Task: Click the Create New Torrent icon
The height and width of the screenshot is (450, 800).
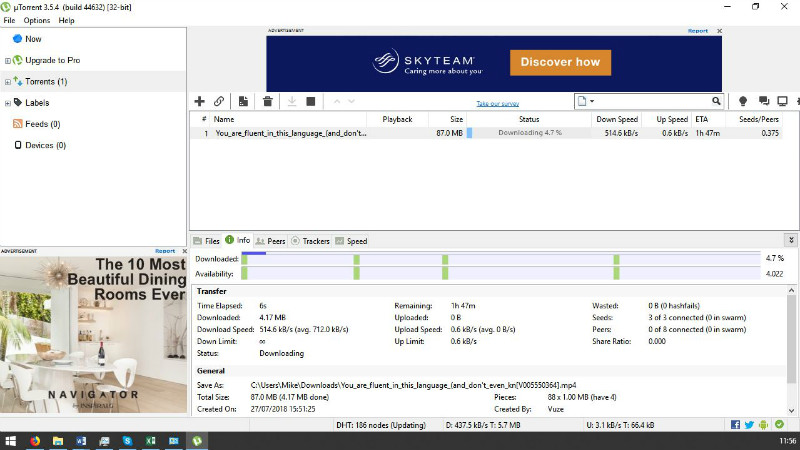Action: coord(243,101)
